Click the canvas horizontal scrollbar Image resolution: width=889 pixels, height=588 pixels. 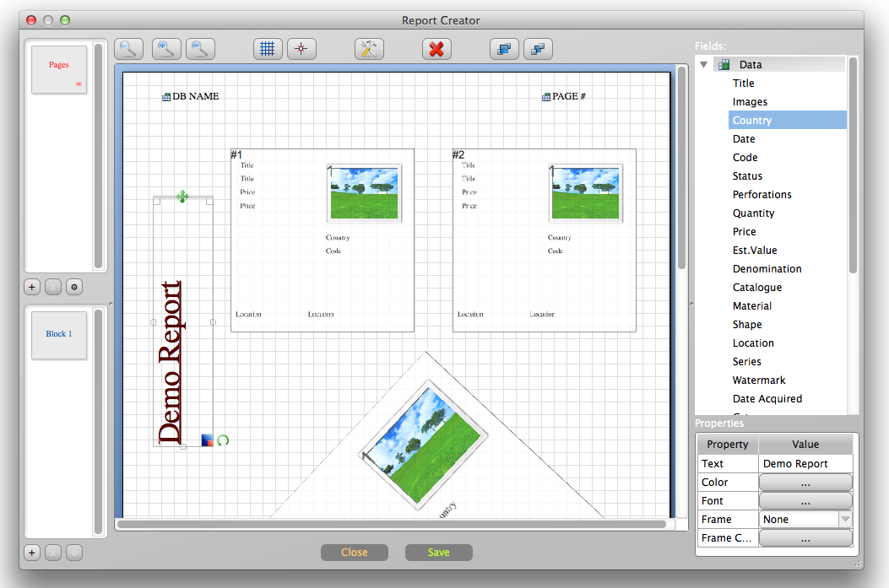pos(392,524)
